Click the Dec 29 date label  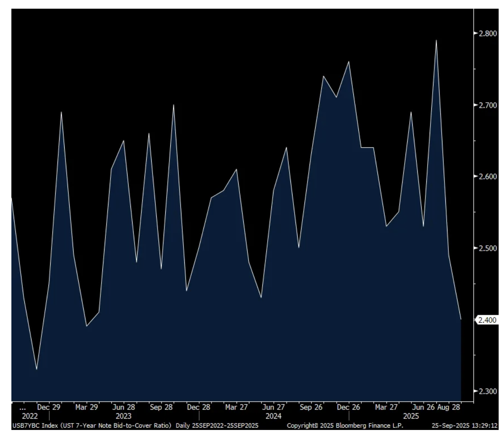49,407
